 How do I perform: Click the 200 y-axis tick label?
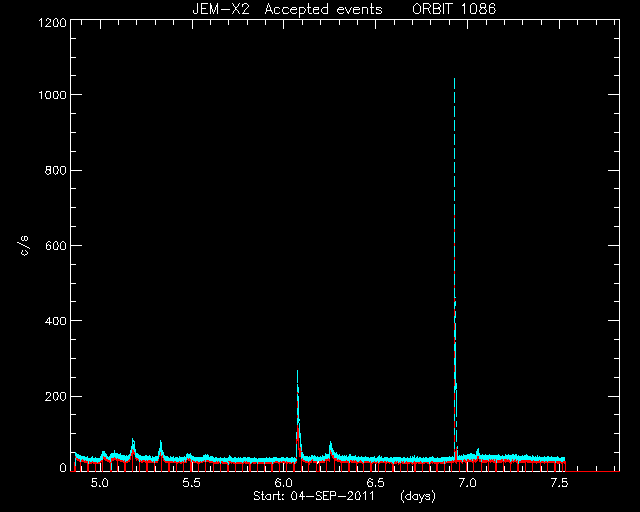(x=56, y=396)
